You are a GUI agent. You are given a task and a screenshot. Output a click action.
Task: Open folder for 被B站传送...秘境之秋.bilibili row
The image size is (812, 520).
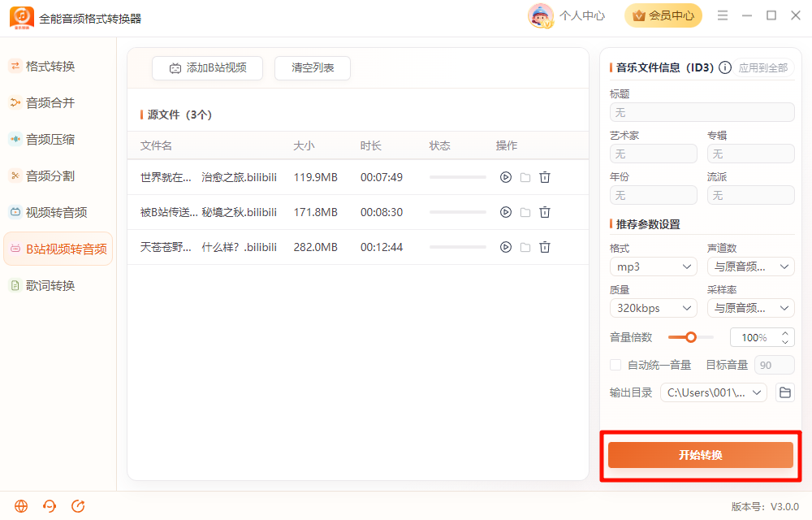[525, 212]
